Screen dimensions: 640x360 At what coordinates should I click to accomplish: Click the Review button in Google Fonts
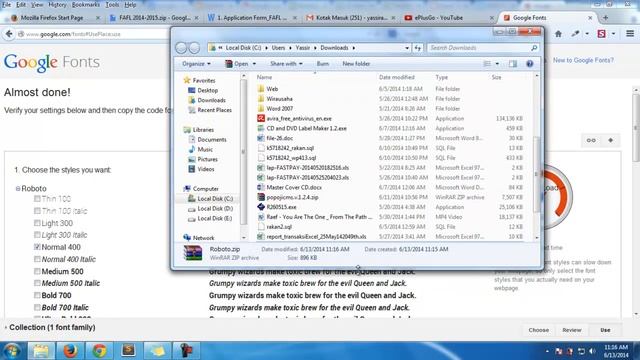572,330
